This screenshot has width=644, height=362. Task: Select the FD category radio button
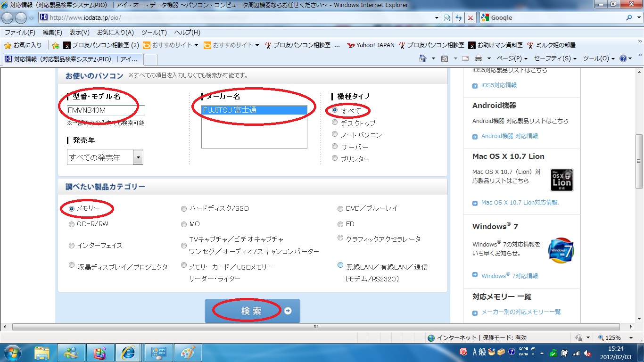click(340, 224)
